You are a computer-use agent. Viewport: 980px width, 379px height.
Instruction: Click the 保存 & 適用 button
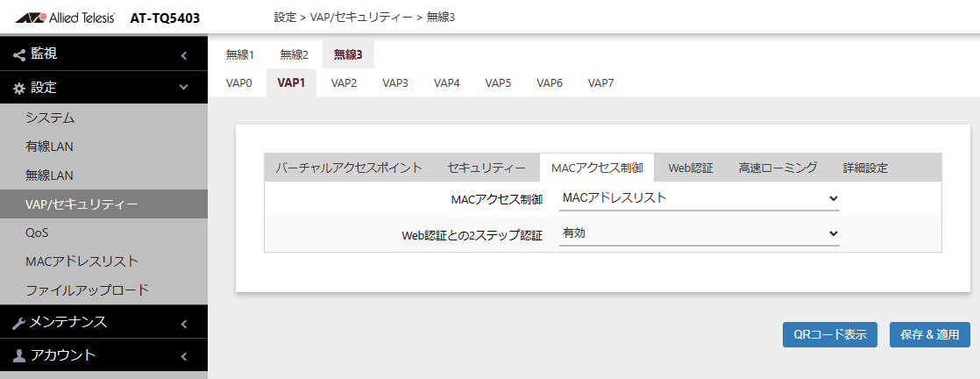point(930,334)
